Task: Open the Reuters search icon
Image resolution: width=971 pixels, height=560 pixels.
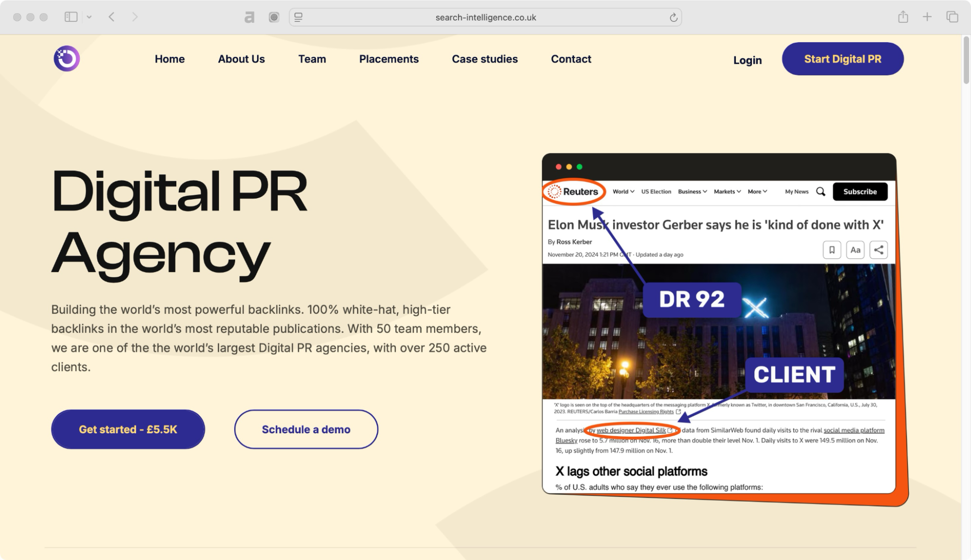Action: tap(820, 191)
